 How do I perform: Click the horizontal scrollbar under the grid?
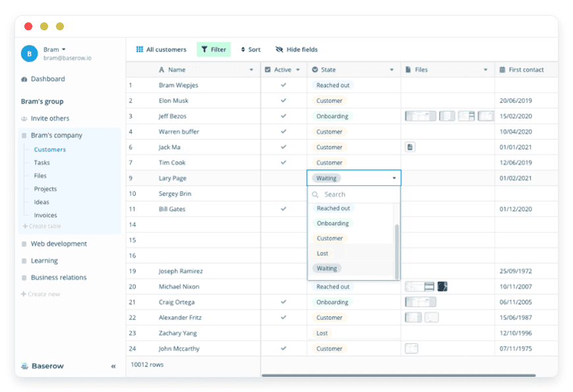(398, 375)
